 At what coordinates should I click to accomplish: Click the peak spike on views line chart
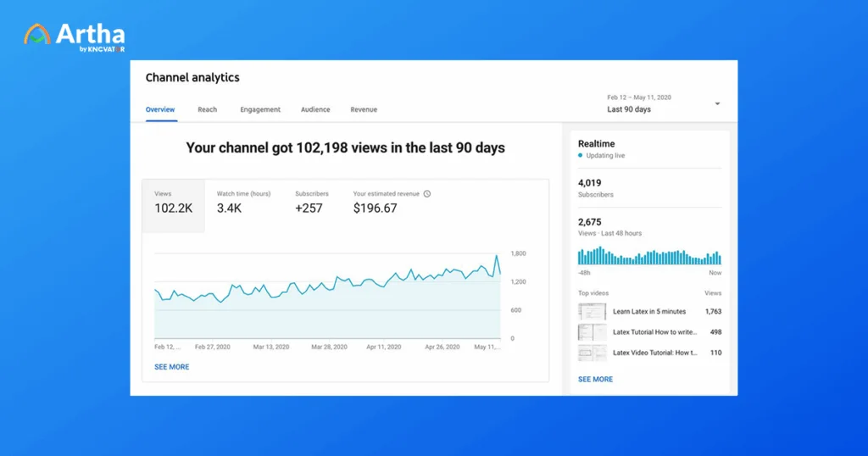pos(496,256)
